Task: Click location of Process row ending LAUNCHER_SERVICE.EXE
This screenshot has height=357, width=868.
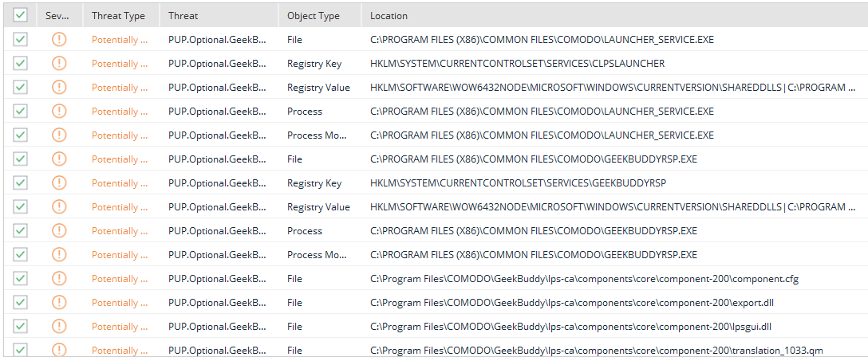Action: point(542,111)
